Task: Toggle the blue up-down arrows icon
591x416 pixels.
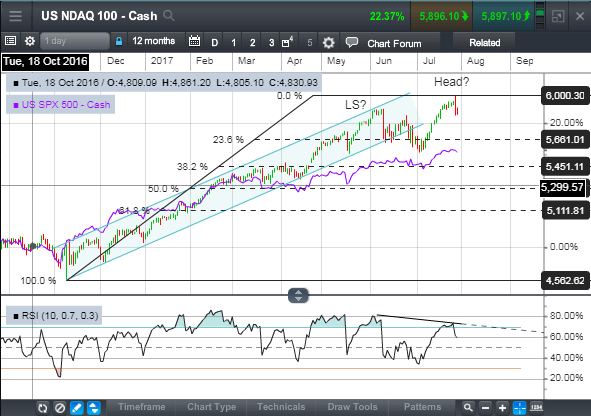Action: coord(93,408)
